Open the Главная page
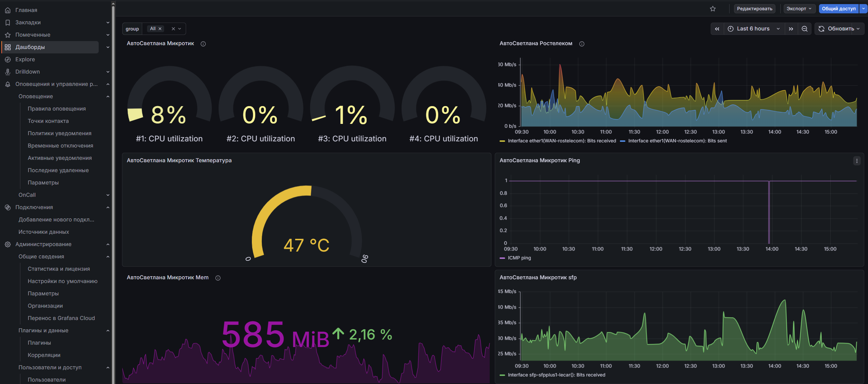Screen dimensions: 868x384 coord(26,10)
